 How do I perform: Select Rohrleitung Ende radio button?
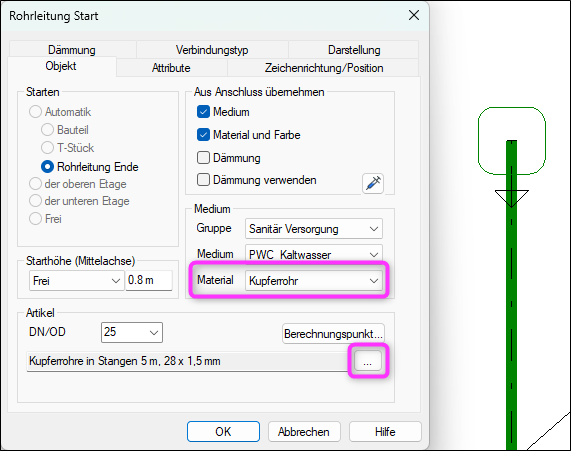click(47, 167)
